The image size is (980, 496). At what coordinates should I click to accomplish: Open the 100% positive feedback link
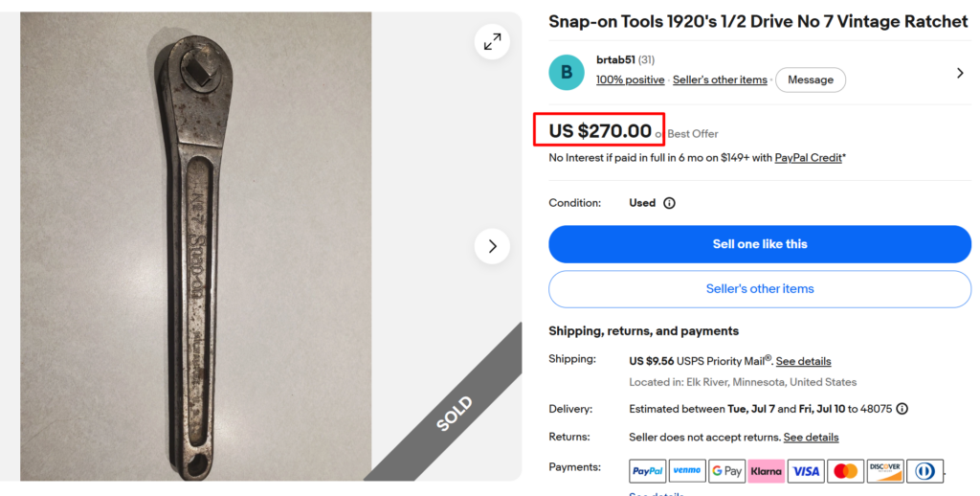point(630,80)
